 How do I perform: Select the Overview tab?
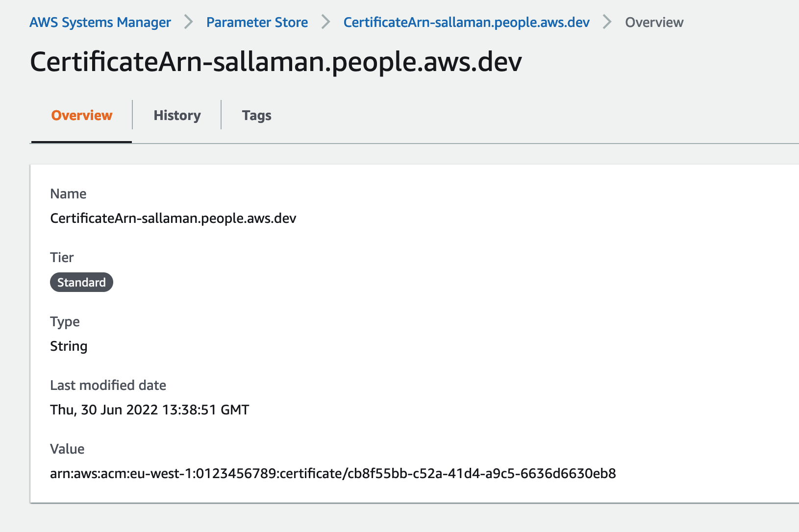click(x=82, y=116)
